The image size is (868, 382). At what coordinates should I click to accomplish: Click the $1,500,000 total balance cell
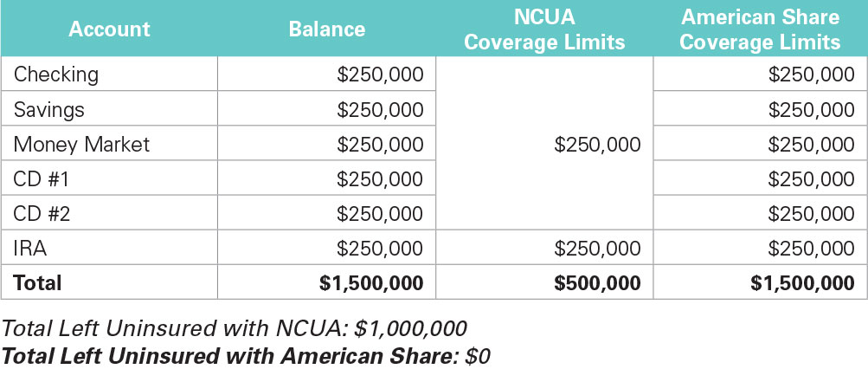[x=371, y=283]
